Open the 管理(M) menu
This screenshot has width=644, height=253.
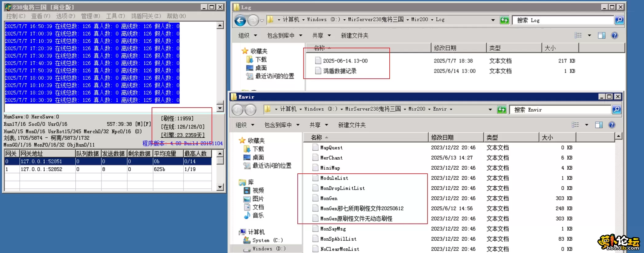(90, 16)
